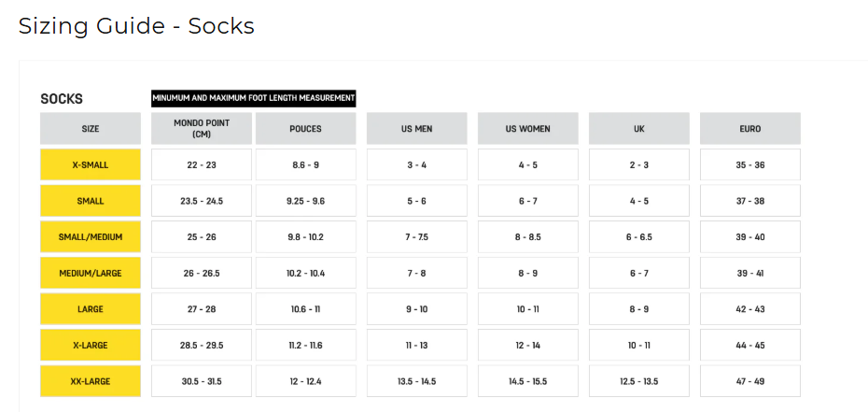Click the US MEN column header
The height and width of the screenshot is (412, 868).
point(417,129)
